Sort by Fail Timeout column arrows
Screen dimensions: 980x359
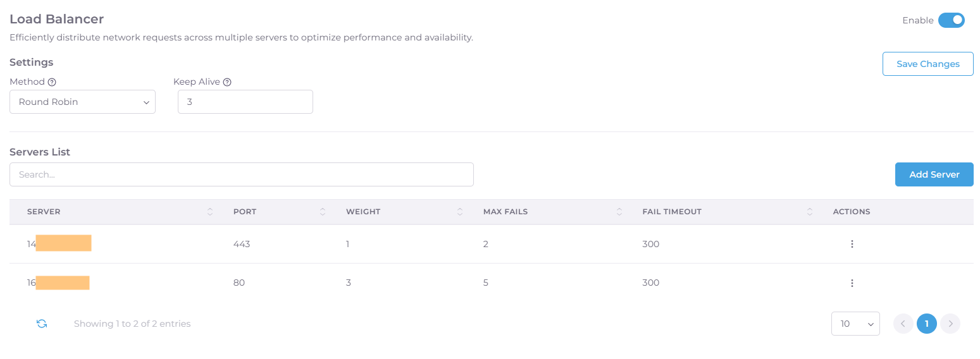tap(810, 212)
